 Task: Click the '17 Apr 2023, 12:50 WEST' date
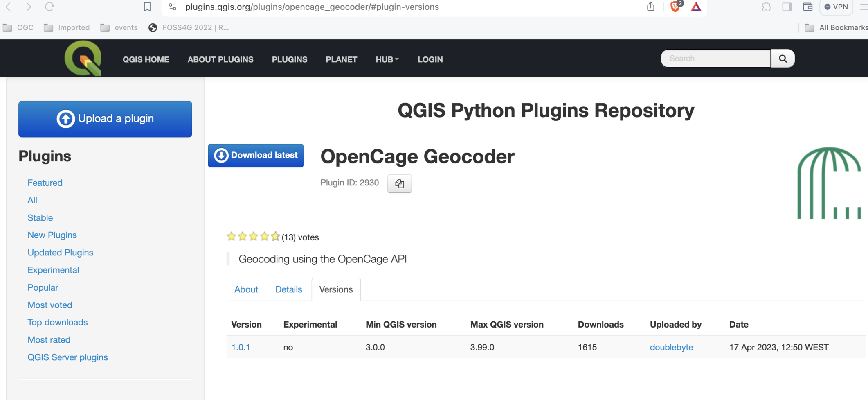click(779, 347)
